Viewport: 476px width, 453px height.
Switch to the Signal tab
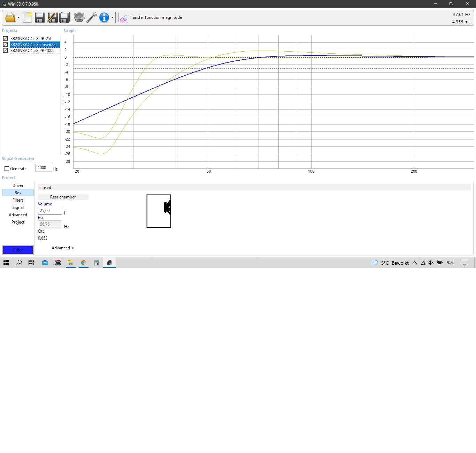click(x=18, y=207)
